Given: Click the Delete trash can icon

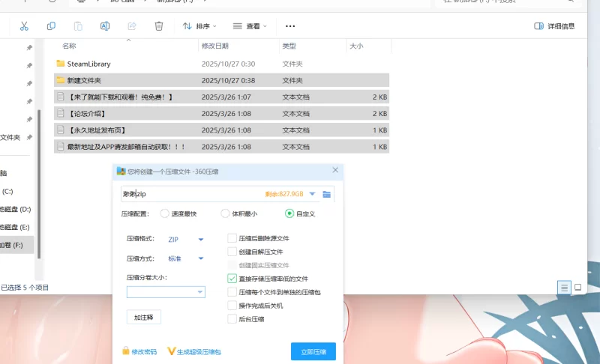Looking at the screenshot, I should (159, 26).
